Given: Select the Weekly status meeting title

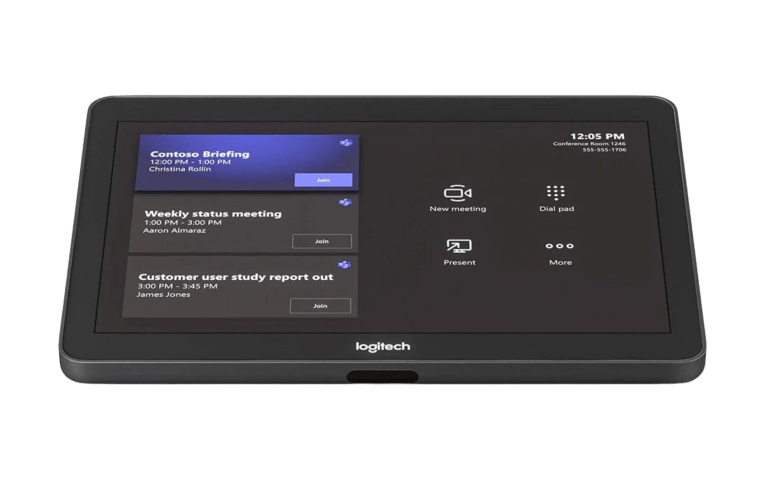Looking at the screenshot, I should click(x=213, y=213).
